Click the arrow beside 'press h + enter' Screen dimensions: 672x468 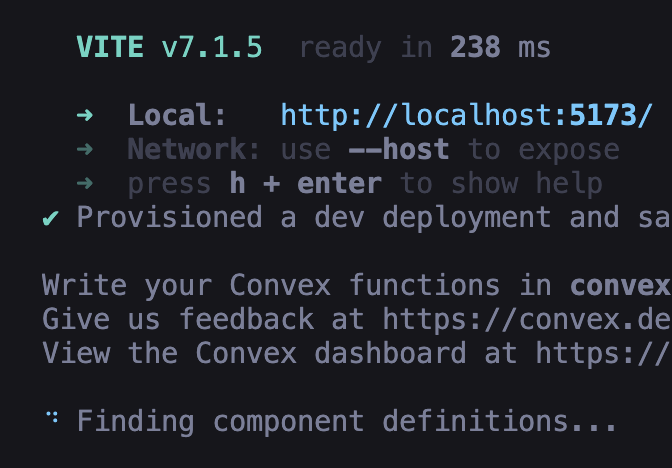(85, 183)
